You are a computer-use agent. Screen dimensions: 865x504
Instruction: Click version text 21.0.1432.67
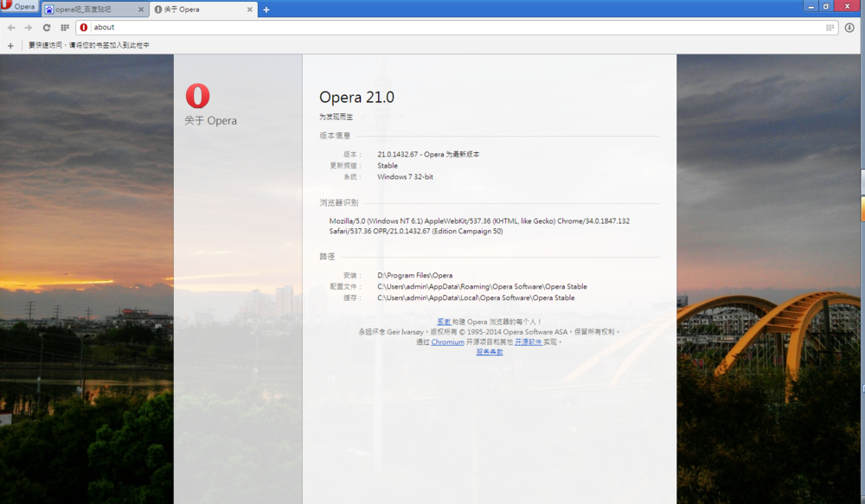pyautogui.click(x=397, y=155)
